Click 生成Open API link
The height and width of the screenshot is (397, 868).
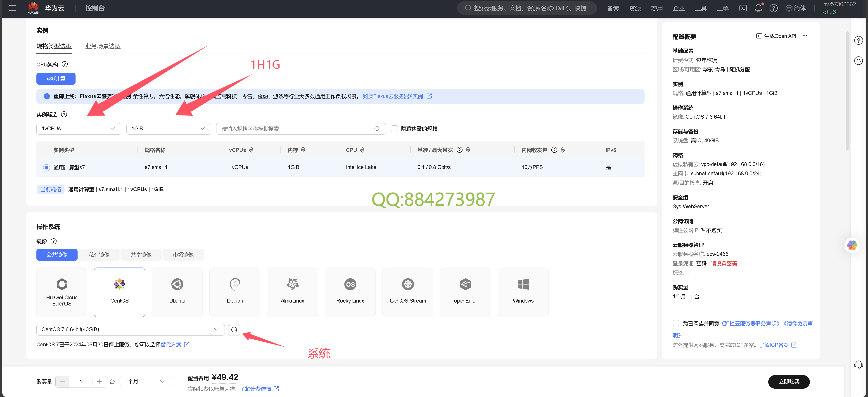[776, 36]
